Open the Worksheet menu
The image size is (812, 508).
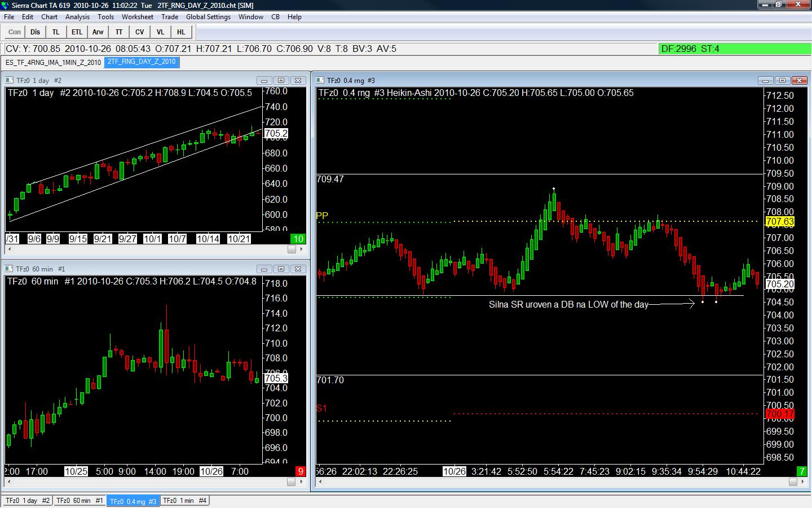coord(138,17)
